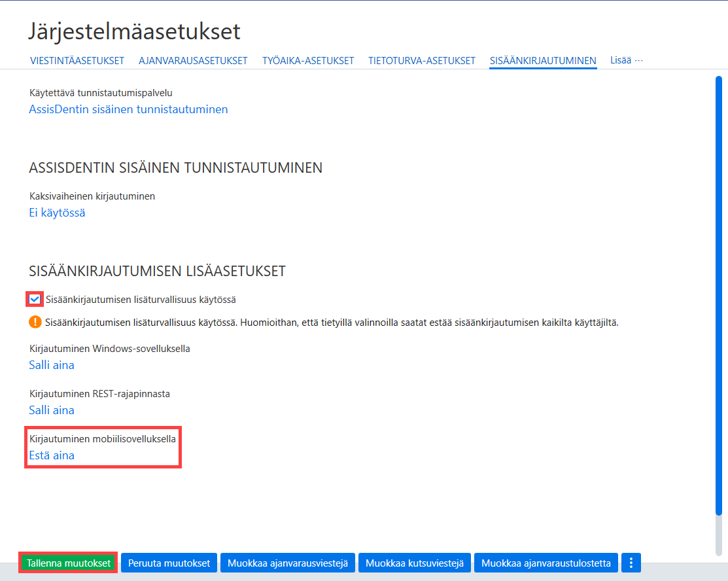Open the Työaika-asetukset tab
This screenshot has width=728, height=581.
(308, 61)
